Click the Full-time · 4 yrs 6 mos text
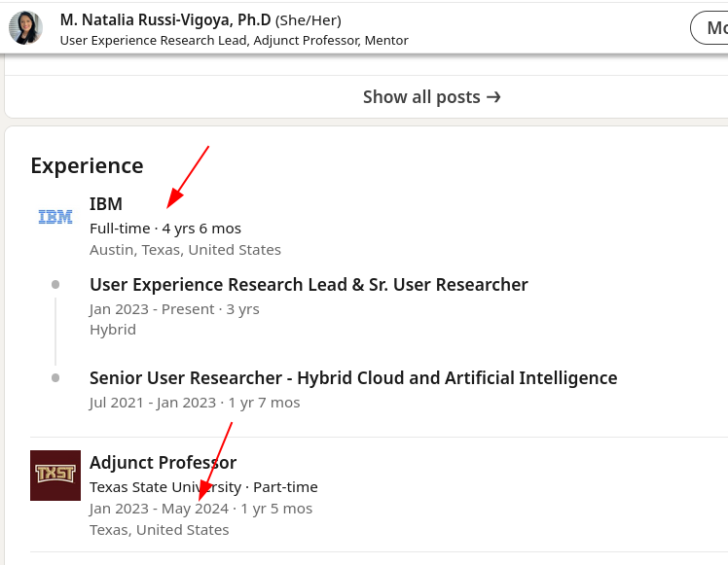 pyautogui.click(x=165, y=229)
